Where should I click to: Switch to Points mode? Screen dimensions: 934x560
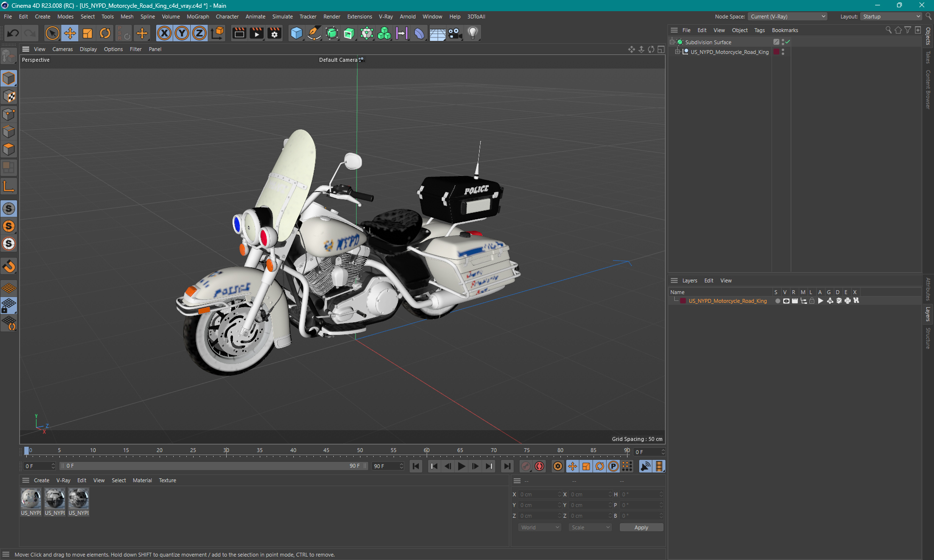point(9,114)
